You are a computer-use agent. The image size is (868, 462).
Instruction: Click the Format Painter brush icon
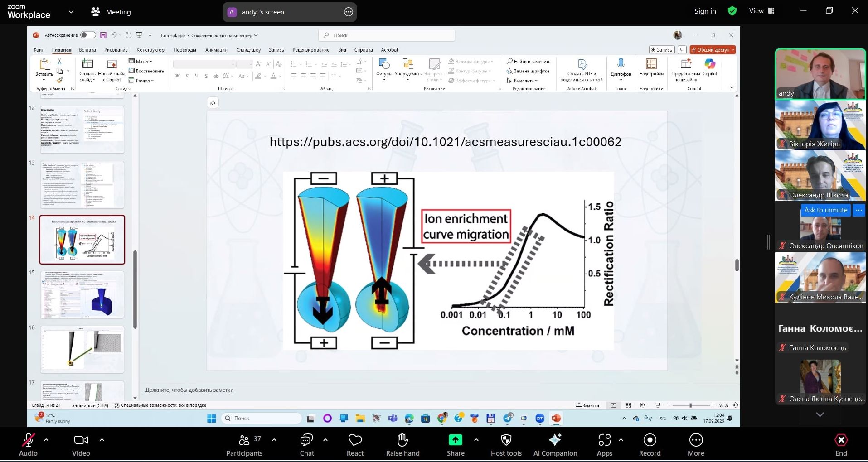point(59,80)
